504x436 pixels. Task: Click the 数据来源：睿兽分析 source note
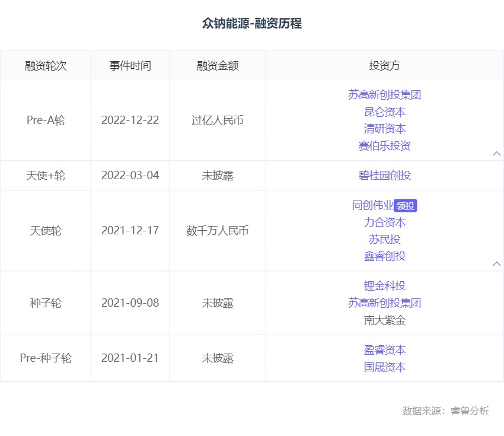pos(445,410)
